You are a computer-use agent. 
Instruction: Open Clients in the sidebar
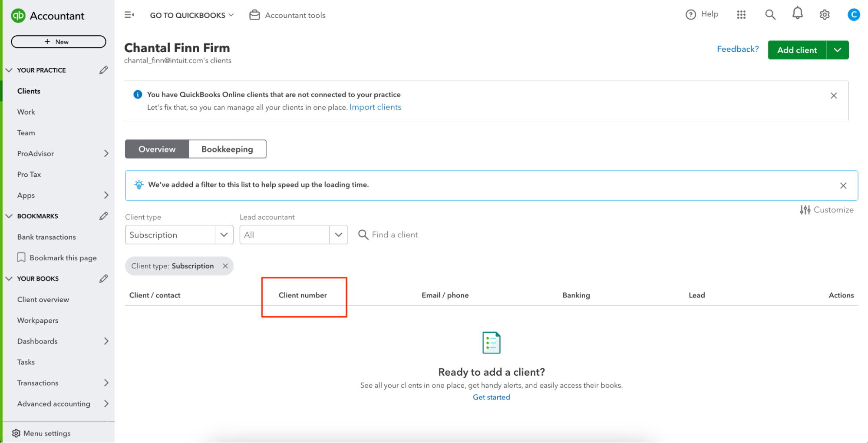(x=29, y=91)
